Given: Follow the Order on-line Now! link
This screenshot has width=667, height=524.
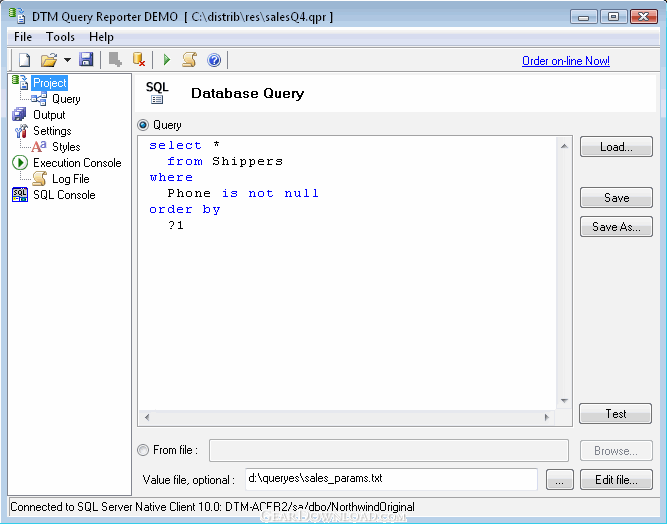Looking at the screenshot, I should click(566, 61).
